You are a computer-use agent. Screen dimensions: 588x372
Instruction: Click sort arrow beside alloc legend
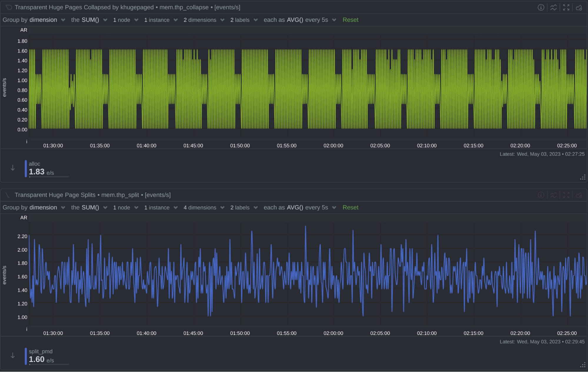pos(13,168)
